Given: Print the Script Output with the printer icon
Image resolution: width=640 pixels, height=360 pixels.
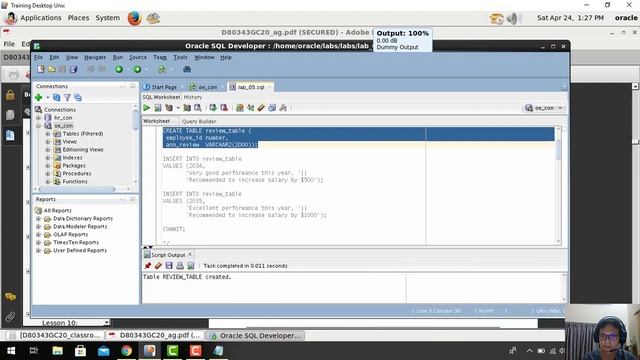Looking at the screenshot, I should click(180, 266).
